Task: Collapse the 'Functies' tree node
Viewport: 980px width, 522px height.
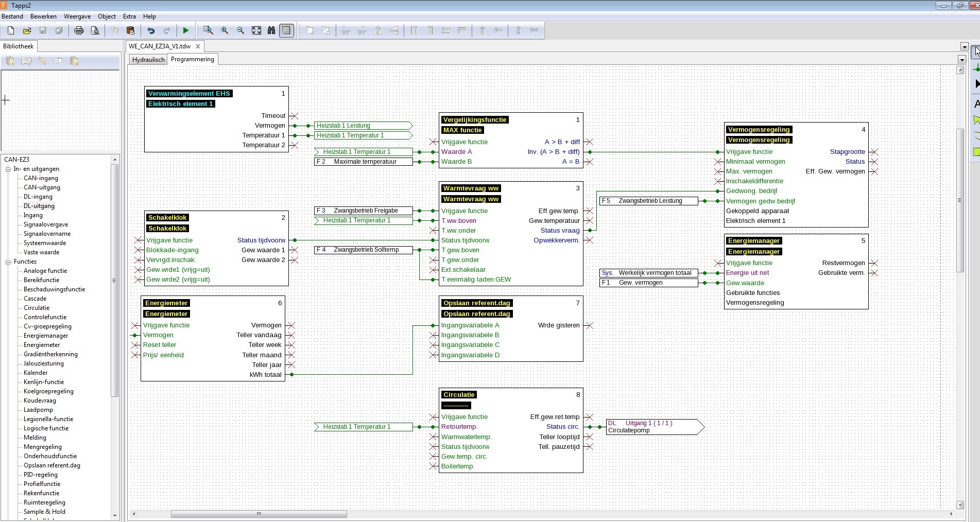Action: [8, 262]
